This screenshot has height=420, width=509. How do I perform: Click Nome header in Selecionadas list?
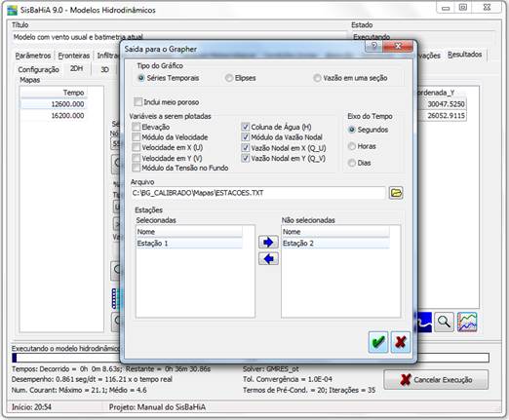(189, 232)
